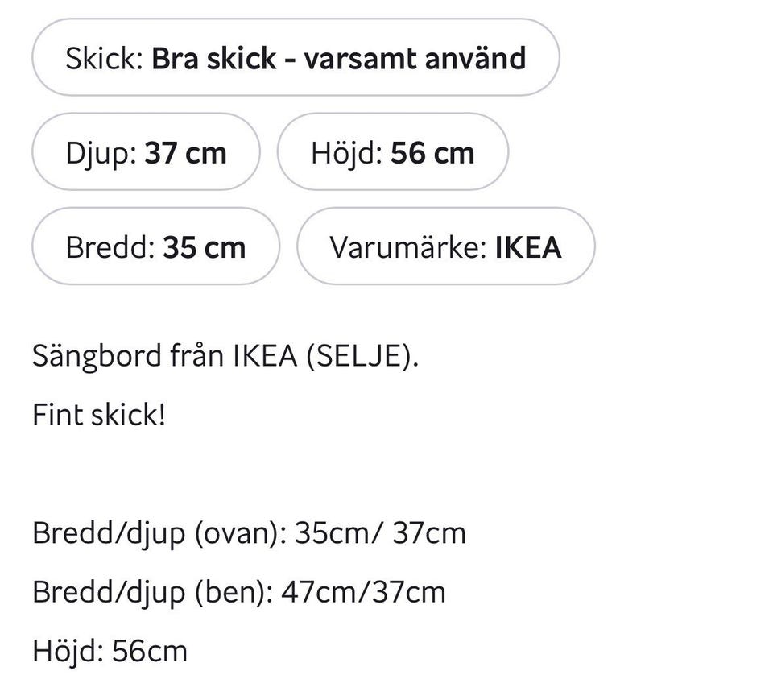
Task: Open the Varumärke IKEA chip
Action: pyautogui.click(x=445, y=246)
